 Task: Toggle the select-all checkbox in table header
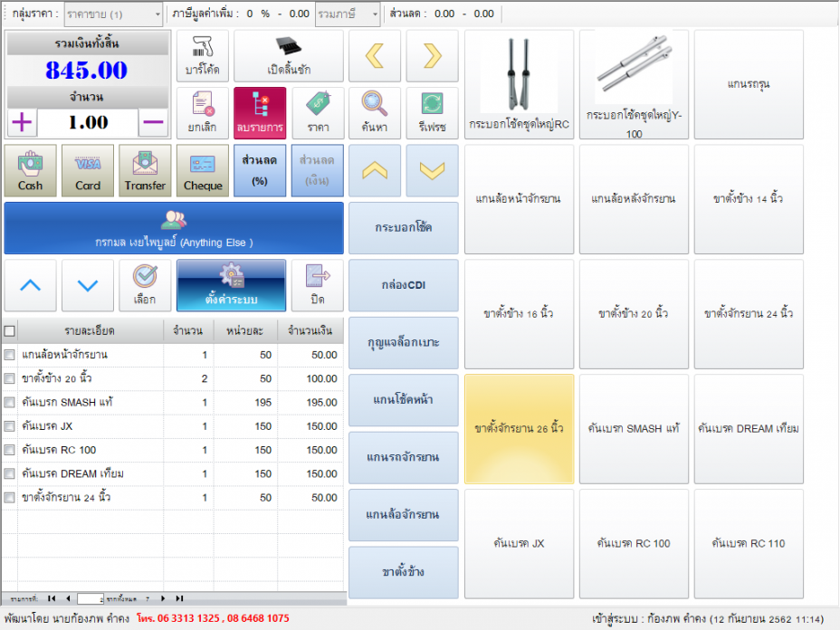[9, 331]
